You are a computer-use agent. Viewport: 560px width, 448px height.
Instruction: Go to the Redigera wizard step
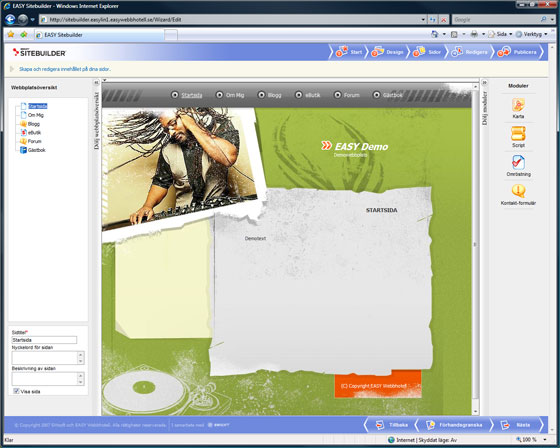click(469, 52)
